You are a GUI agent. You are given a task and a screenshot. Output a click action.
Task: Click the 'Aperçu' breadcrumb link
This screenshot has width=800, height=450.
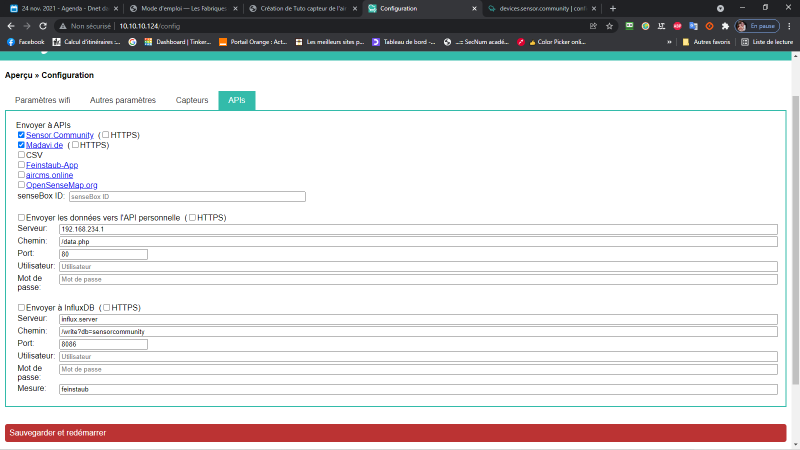(18, 75)
